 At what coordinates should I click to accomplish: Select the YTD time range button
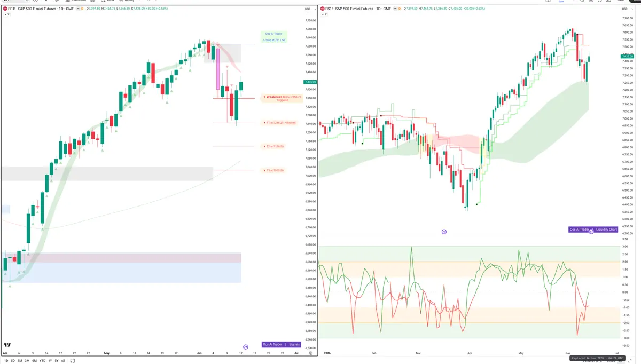pyautogui.click(x=42, y=361)
